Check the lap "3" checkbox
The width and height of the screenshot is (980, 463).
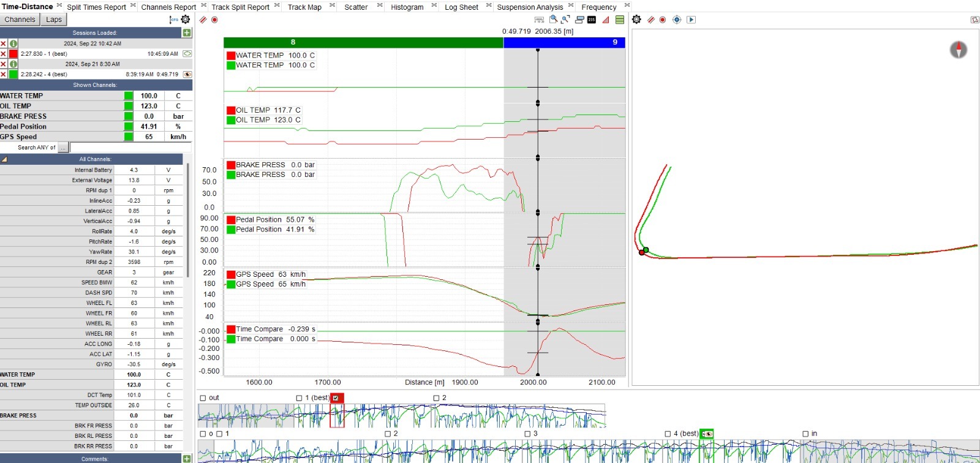point(527,434)
